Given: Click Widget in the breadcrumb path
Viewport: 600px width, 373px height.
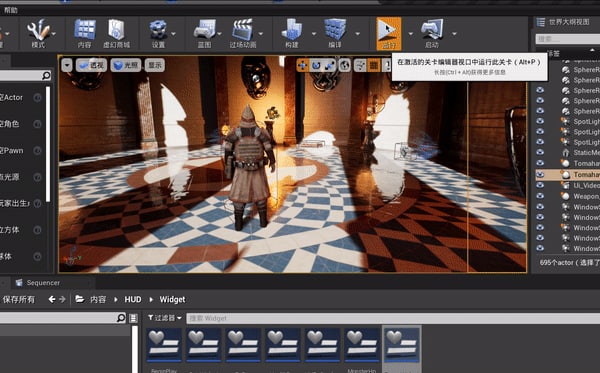Looking at the screenshot, I should click(x=172, y=299).
